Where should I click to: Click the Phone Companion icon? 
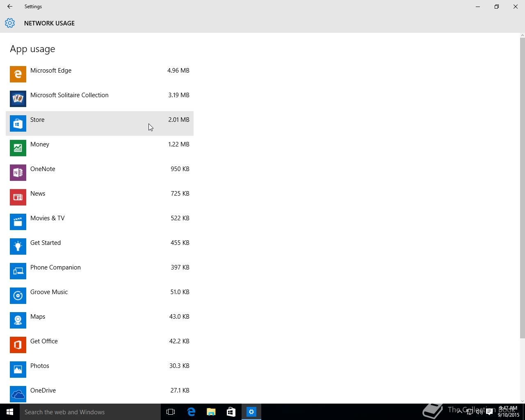18,271
